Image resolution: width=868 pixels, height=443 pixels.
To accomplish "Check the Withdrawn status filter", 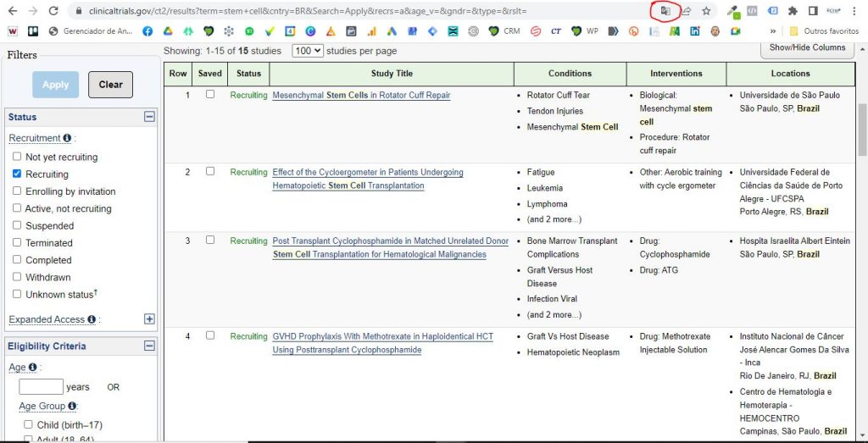I will point(17,276).
